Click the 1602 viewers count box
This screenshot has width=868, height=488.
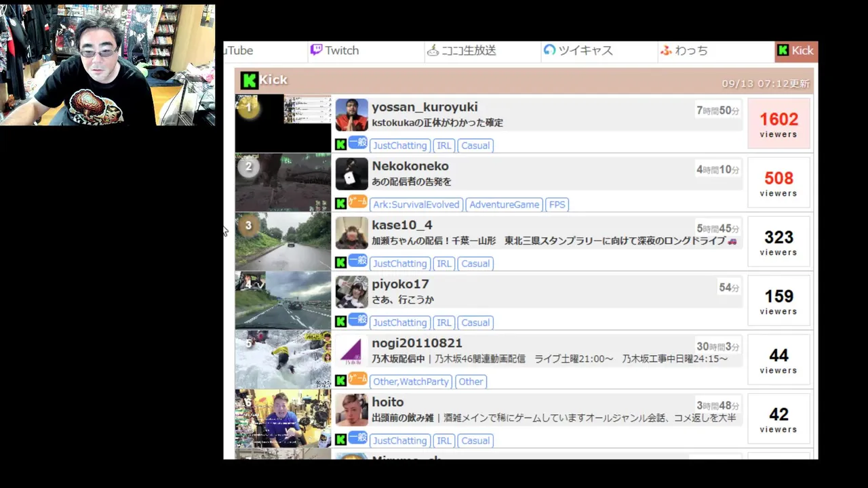(x=778, y=123)
